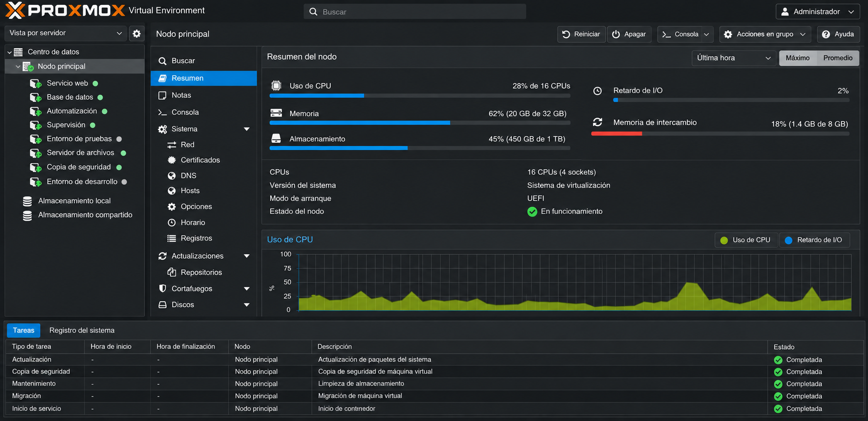Open the Ayuda help button

[838, 34]
